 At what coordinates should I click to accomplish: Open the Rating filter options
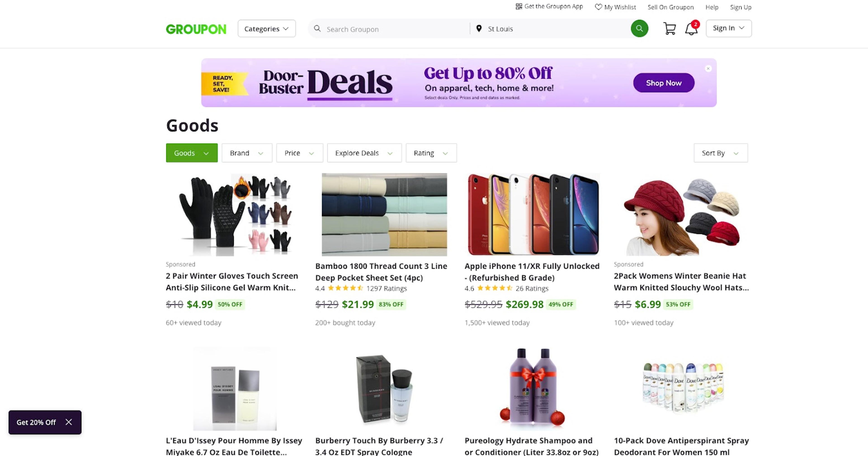431,153
